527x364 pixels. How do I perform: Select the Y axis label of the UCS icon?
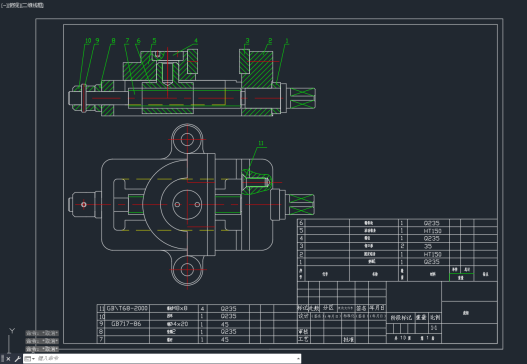coord(12,331)
